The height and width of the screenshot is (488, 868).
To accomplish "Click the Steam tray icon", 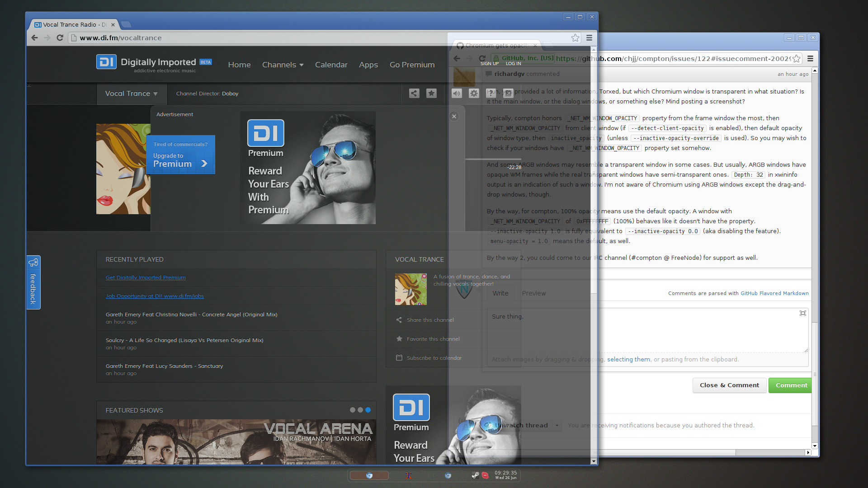I will 475,475.
